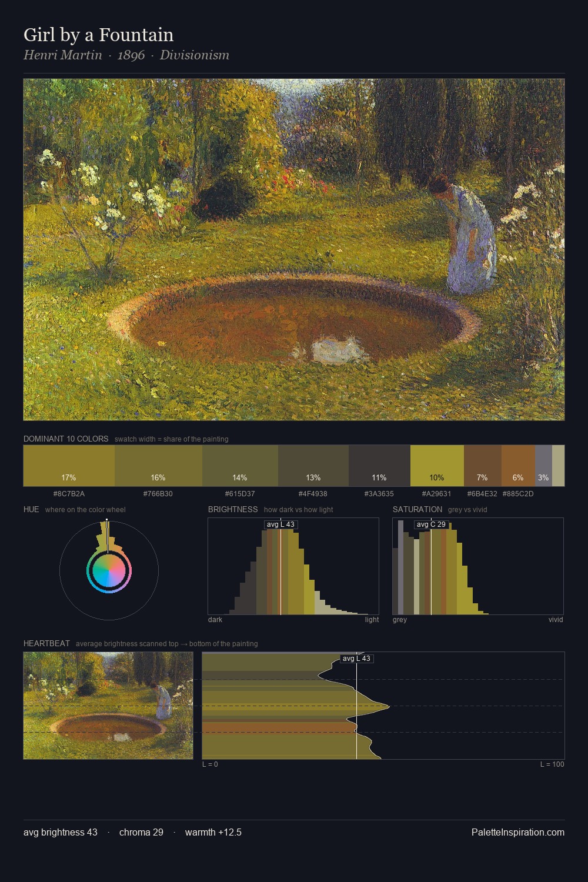Click the 'avg L 43' label in Brightness chart

[280, 524]
